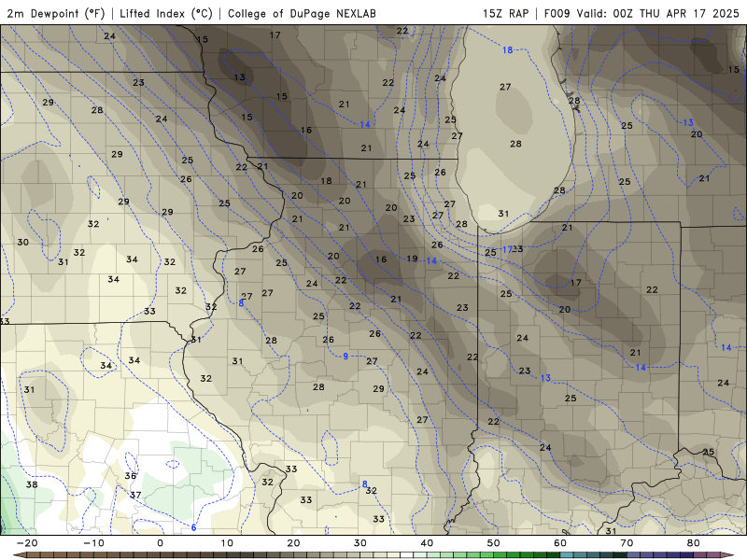Click the blue contour label "9" in Illinois
747x560 pixels.
click(345, 357)
